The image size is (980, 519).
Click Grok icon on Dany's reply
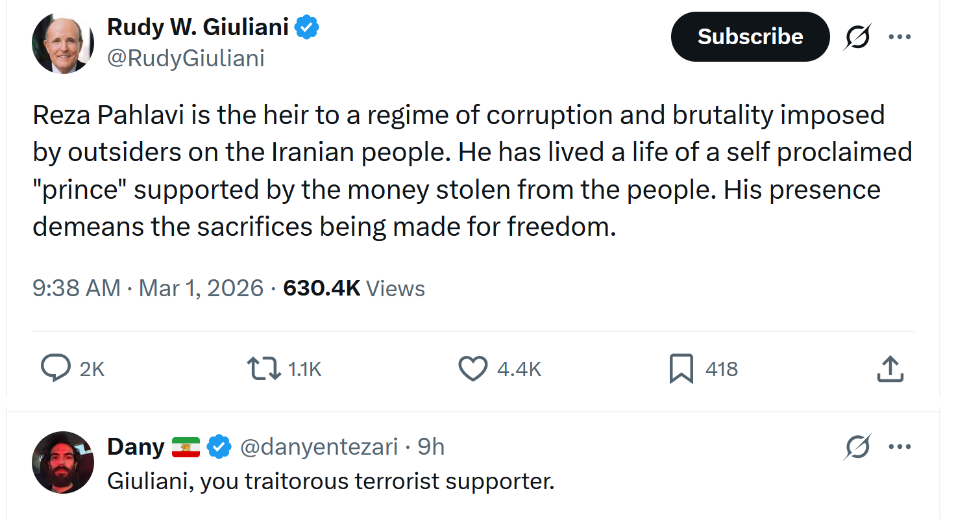858,447
